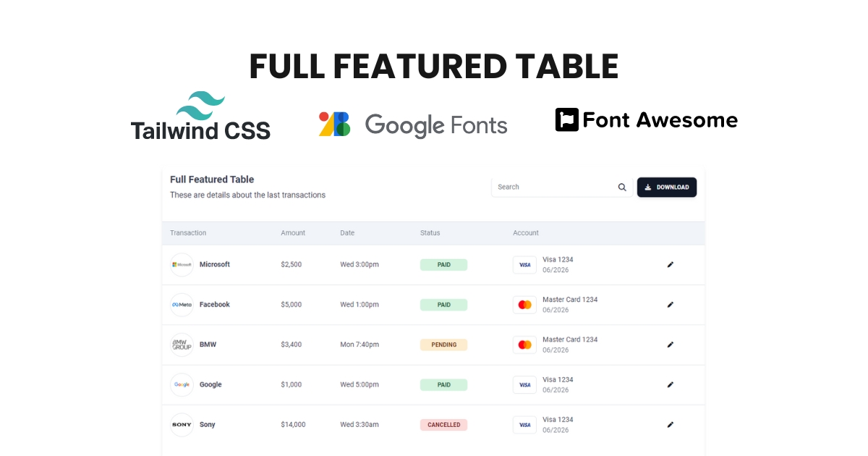Click the CANCELLED status badge for Sony
Screen dimensions: 868x456
tap(443, 425)
